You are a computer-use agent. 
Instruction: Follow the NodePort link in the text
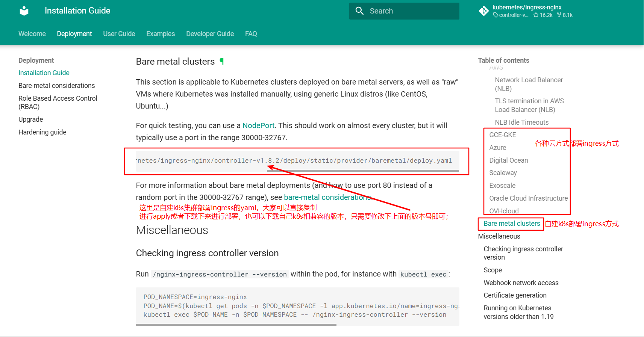[259, 125]
